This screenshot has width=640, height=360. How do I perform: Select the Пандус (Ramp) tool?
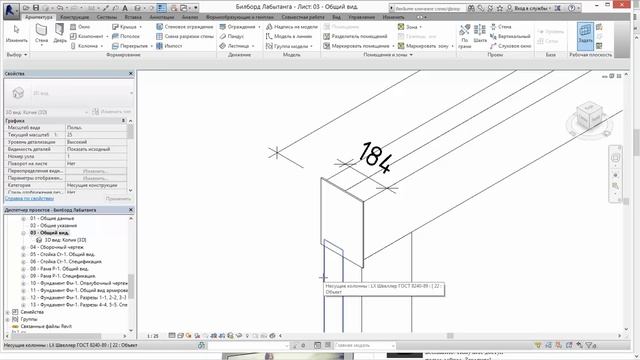click(x=231, y=36)
